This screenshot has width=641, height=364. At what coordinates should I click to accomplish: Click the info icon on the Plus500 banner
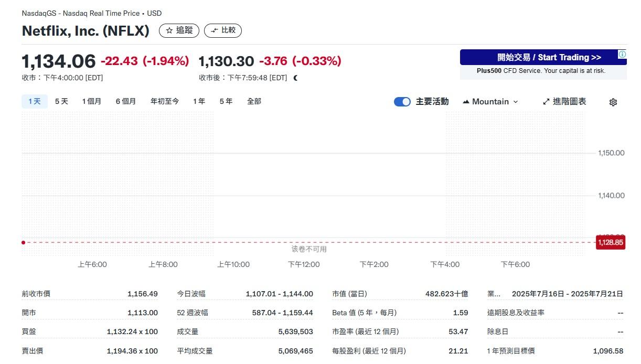(x=622, y=54)
